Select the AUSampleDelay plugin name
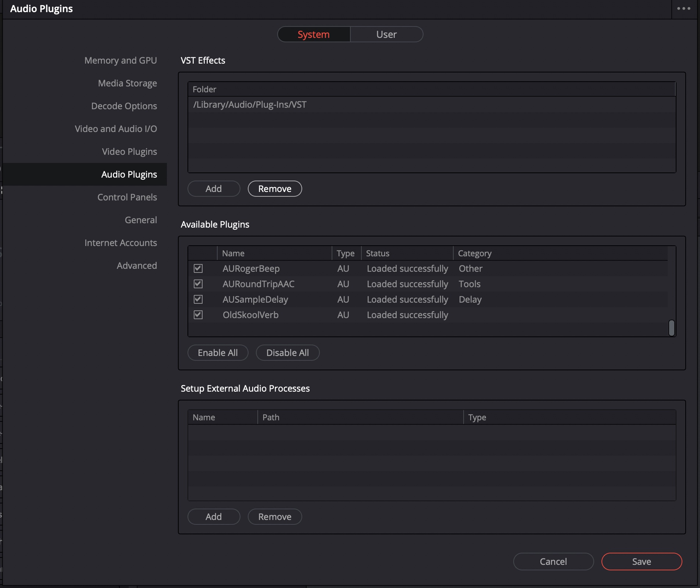This screenshot has height=588, width=700. (255, 299)
